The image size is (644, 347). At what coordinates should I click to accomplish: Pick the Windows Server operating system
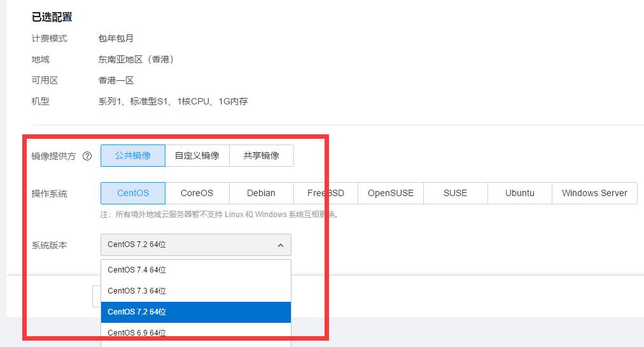click(x=594, y=193)
